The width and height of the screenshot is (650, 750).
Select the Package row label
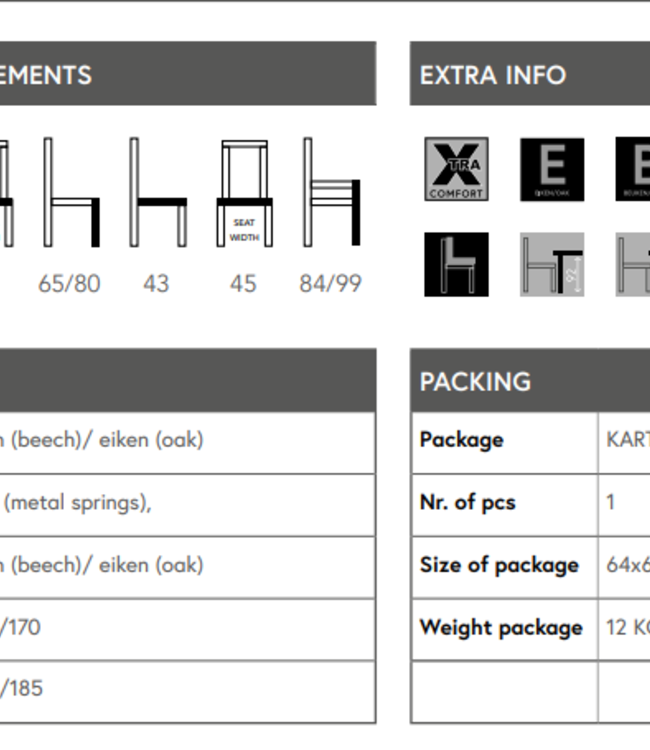(x=461, y=440)
